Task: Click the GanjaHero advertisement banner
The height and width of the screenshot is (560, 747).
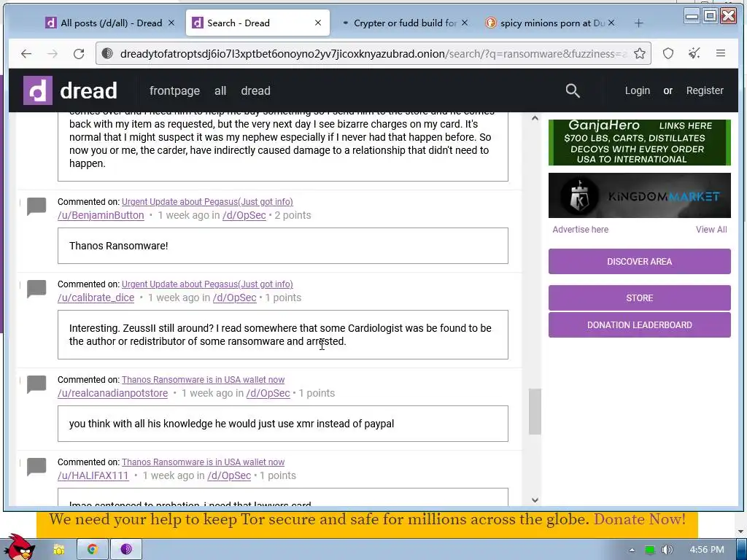Action: pyautogui.click(x=639, y=142)
